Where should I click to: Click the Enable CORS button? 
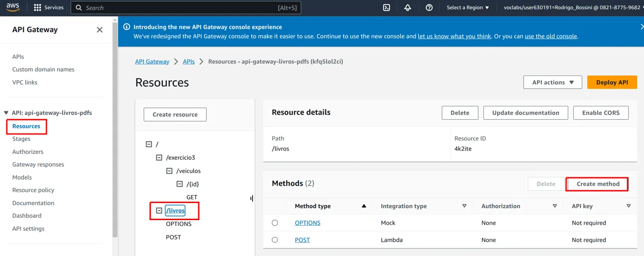(601, 113)
